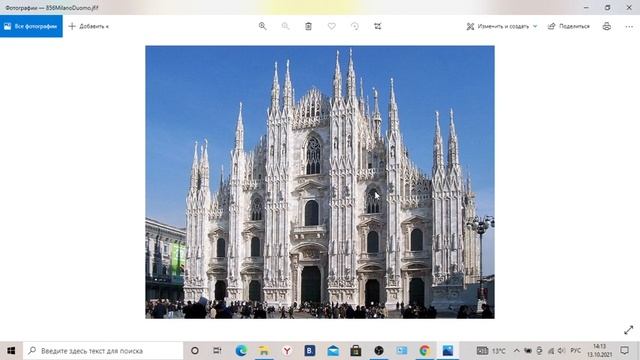Show hidden tray icons chevron
Viewport: 640px width, 360px height.
pyautogui.click(x=516, y=351)
